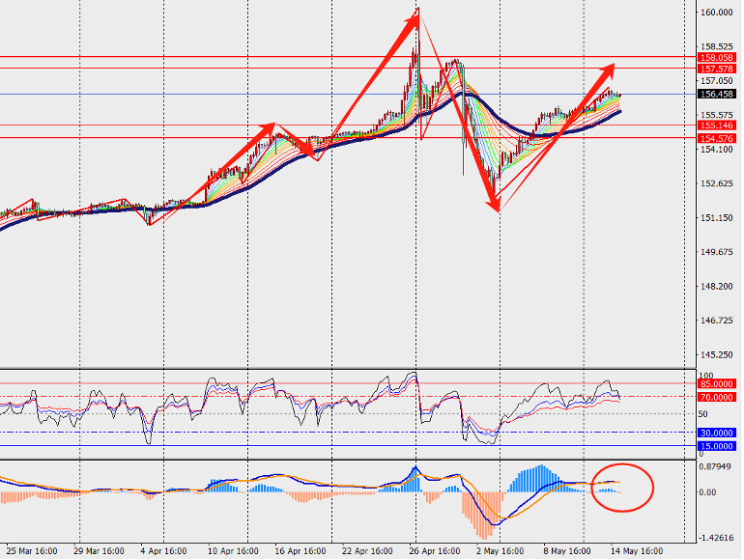Click the 145.250 price axis value
This screenshot has height=560, width=744.
pos(717,354)
